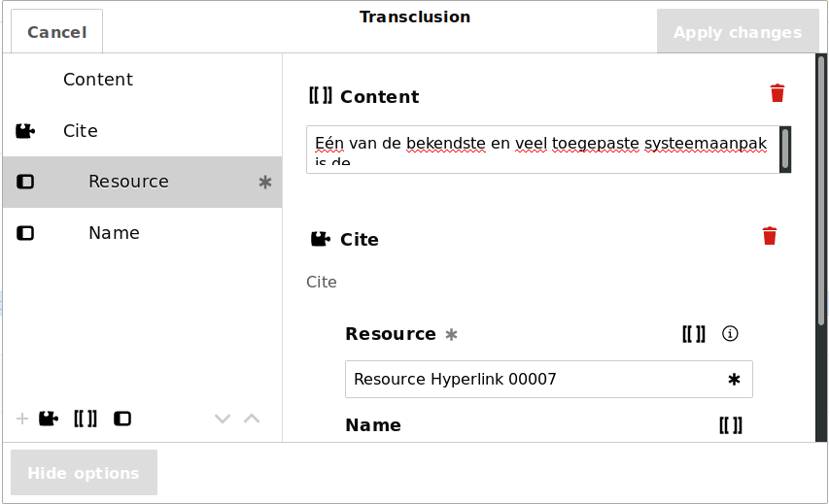The height and width of the screenshot is (504, 829).
Task: Move selected item up with chevron
Action: click(x=252, y=419)
